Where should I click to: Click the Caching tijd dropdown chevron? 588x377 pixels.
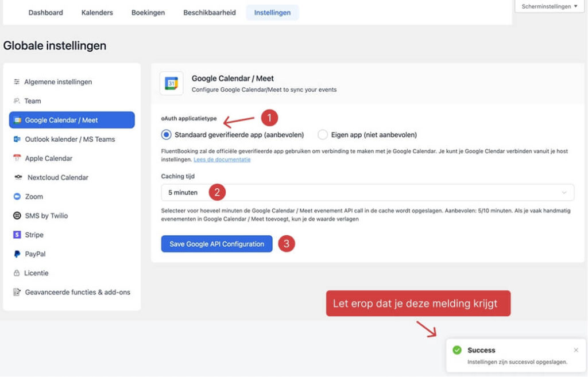click(564, 193)
